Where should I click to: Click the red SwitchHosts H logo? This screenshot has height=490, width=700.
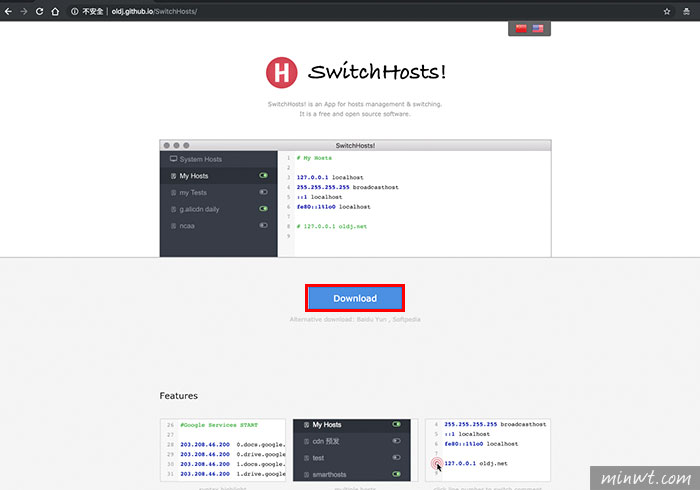[282, 72]
